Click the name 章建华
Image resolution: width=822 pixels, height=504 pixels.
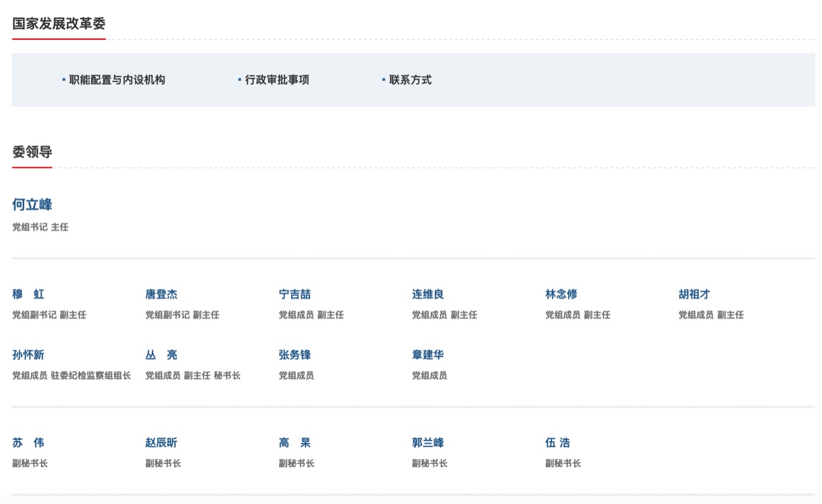427,355
